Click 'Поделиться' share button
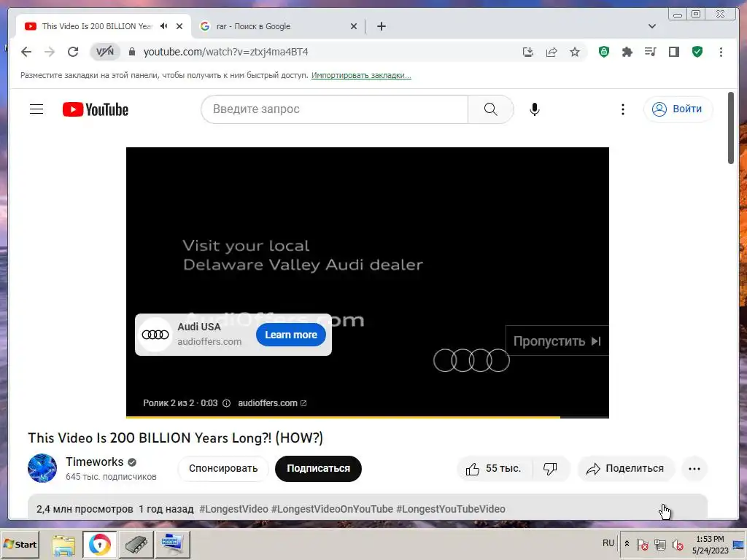Image resolution: width=747 pixels, height=560 pixels. pyautogui.click(x=626, y=469)
